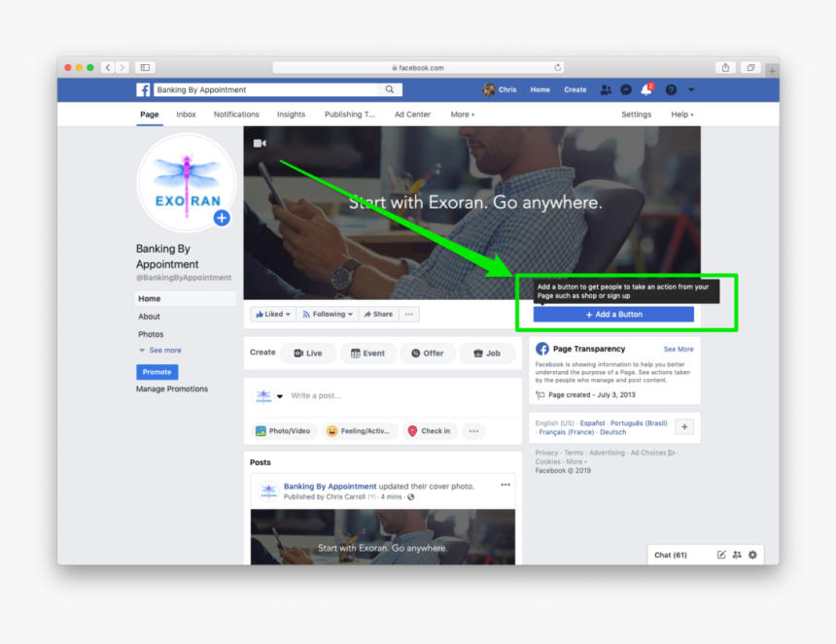Open the Following notification options
This screenshot has width=836, height=644.
pos(328,314)
